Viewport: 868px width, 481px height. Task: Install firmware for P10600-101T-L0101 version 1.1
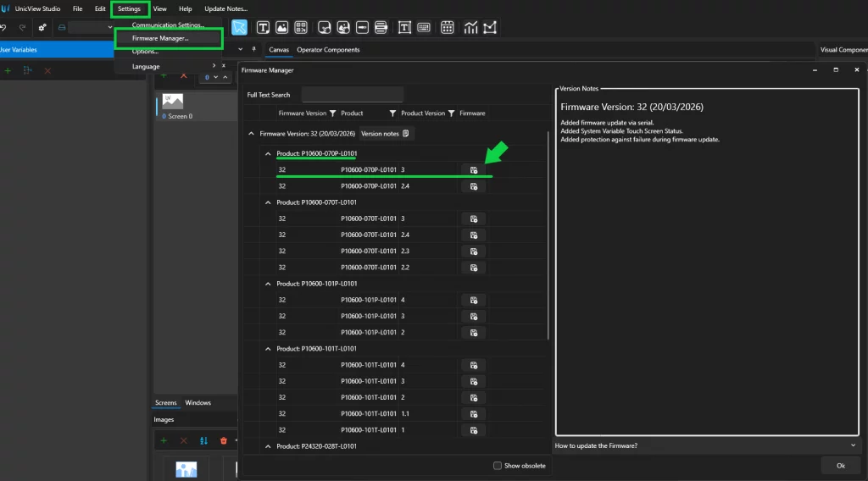474,414
